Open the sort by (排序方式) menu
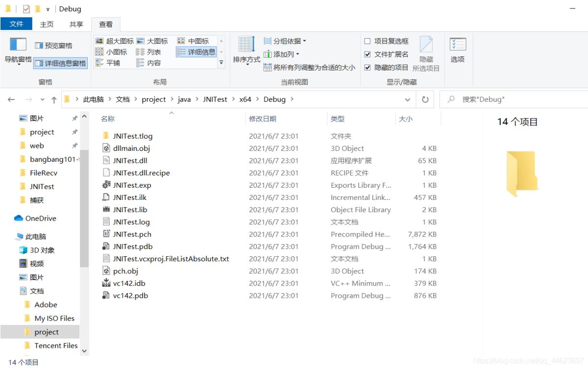Viewport: 588px width, 369px height. [x=246, y=50]
